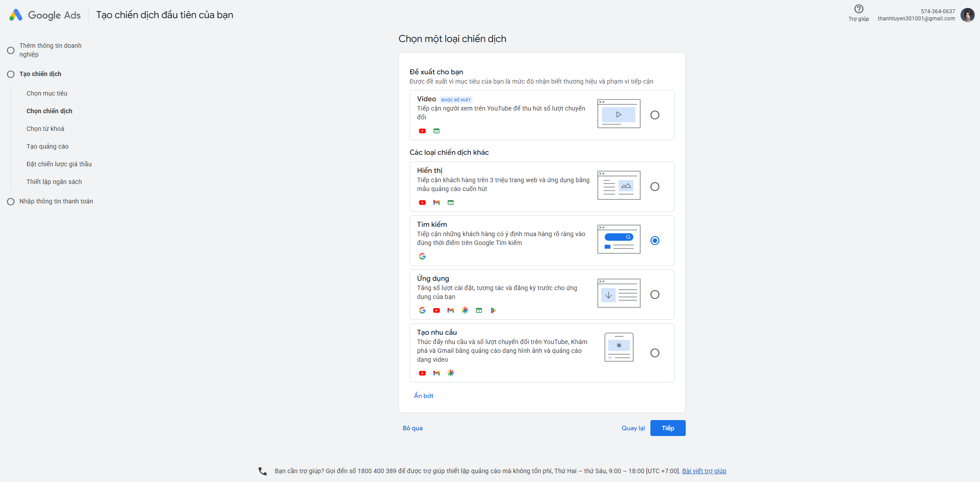The image size is (980, 482).
Task: Click the Nhập thông tin thanh toán step circle
Action: pos(11,202)
